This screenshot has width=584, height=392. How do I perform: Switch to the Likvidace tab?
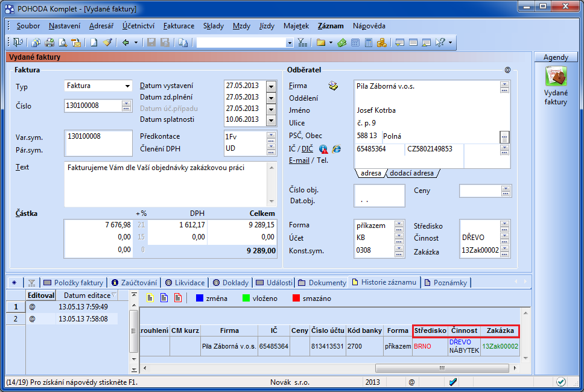coord(185,283)
